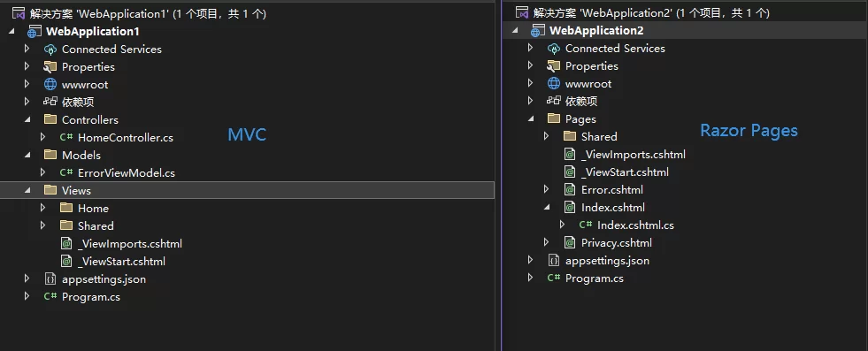Click 依赖项 icon in WebApplication1
This screenshot has width=868, height=351.
[50, 103]
